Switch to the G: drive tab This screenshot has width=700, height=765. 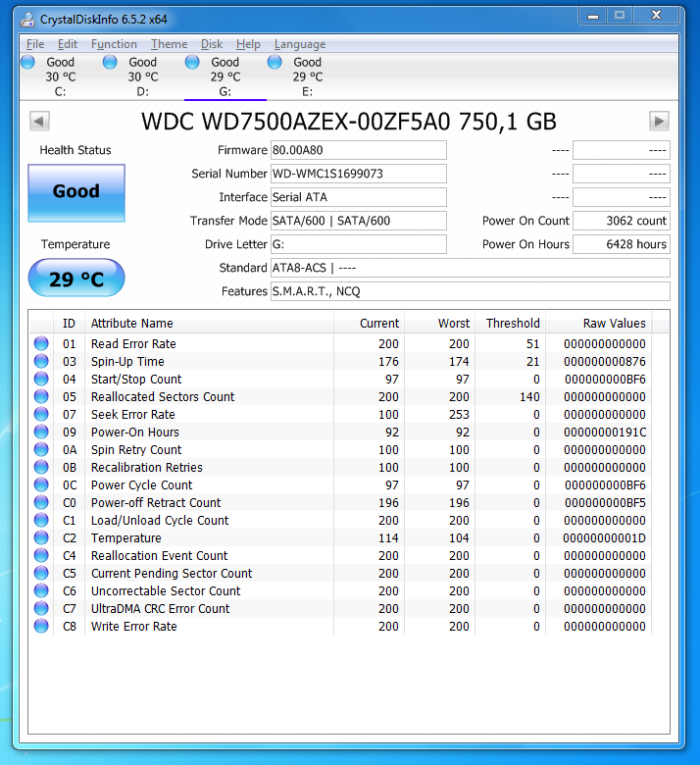[225, 76]
